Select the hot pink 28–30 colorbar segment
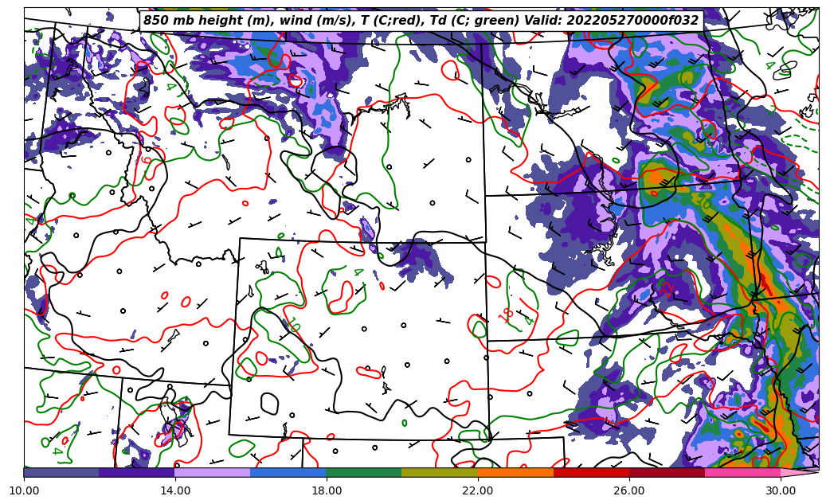This screenshot has width=826, height=504. [x=742, y=472]
